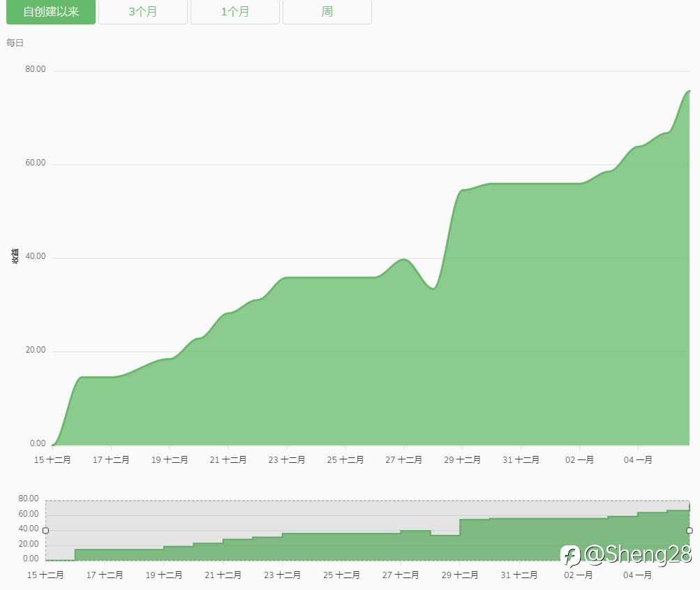Viewport: 700px width, 590px height.
Task: Click the 每日 label above the chart
Action: pyautogui.click(x=15, y=43)
